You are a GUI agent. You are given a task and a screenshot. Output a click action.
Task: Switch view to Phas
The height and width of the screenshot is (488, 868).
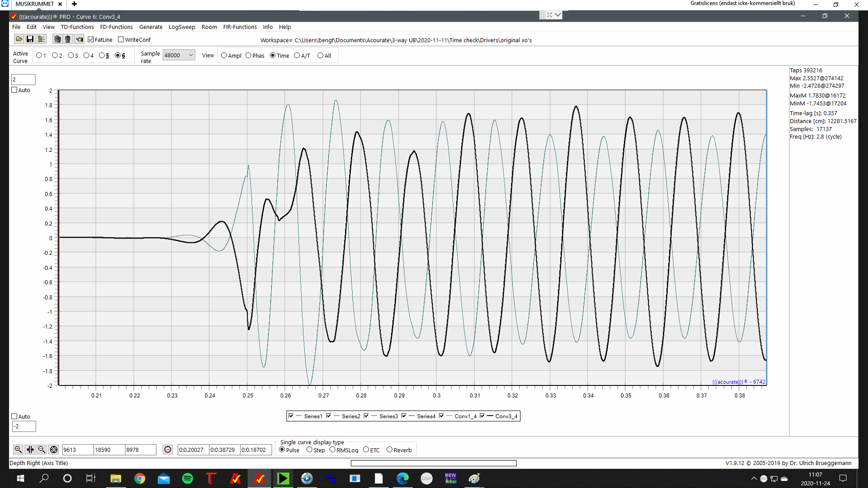tap(248, 56)
